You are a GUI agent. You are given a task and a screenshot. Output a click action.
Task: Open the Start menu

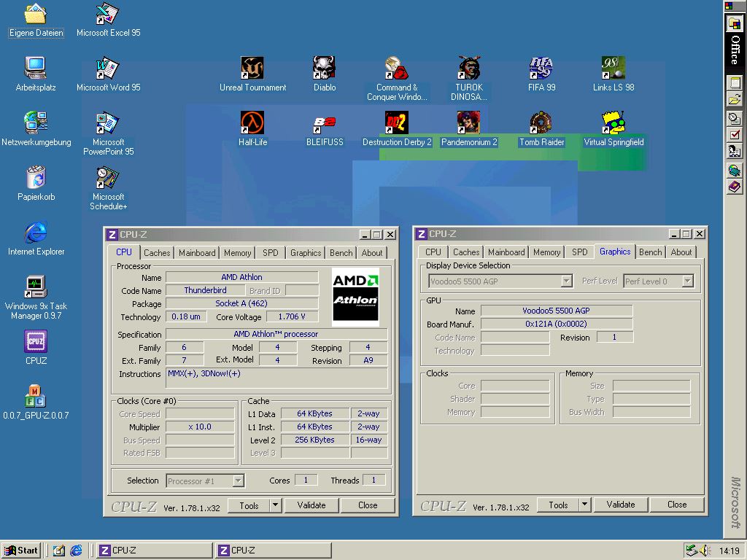[x=21, y=551]
